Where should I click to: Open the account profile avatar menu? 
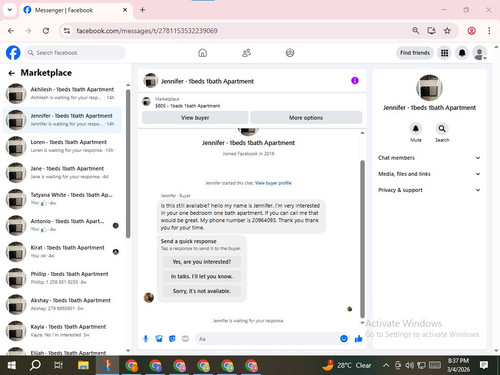pos(480,53)
